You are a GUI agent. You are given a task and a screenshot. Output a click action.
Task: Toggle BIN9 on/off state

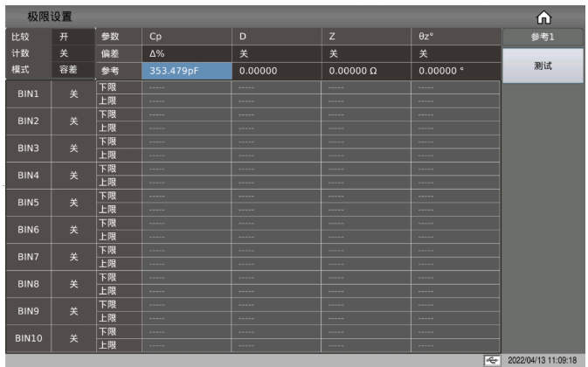tap(73, 311)
